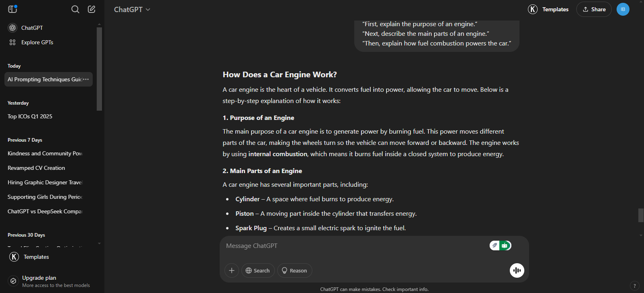Image resolution: width=644 pixels, height=293 pixels.
Task: Toggle the feather side of the composer switch
Action: [495, 246]
